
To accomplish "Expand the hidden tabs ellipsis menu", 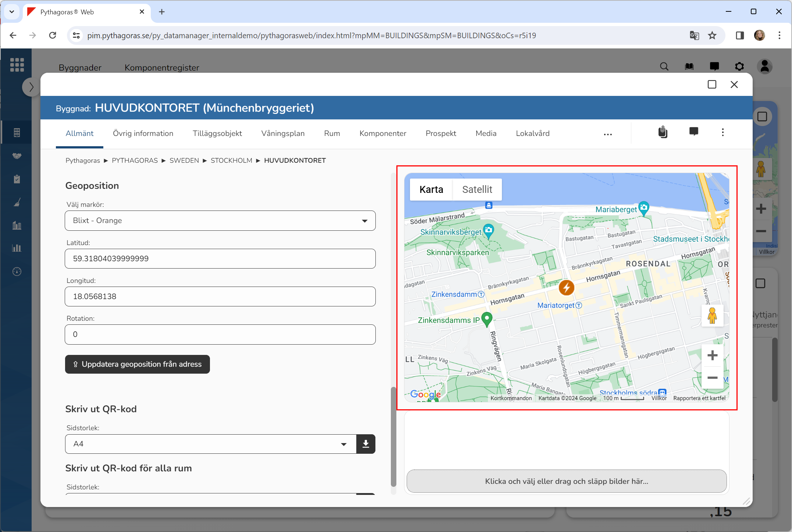I will click(x=608, y=134).
